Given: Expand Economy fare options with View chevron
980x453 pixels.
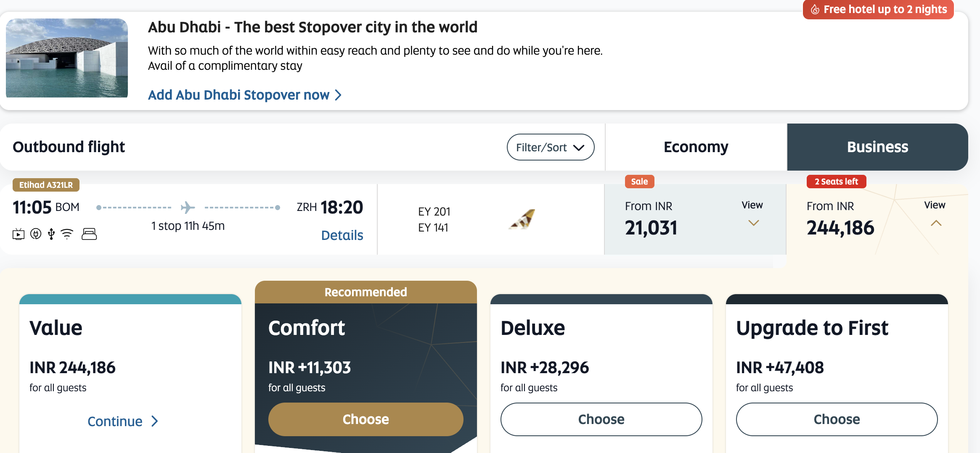Looking at the screenshot, I should (x=753, y=223).
